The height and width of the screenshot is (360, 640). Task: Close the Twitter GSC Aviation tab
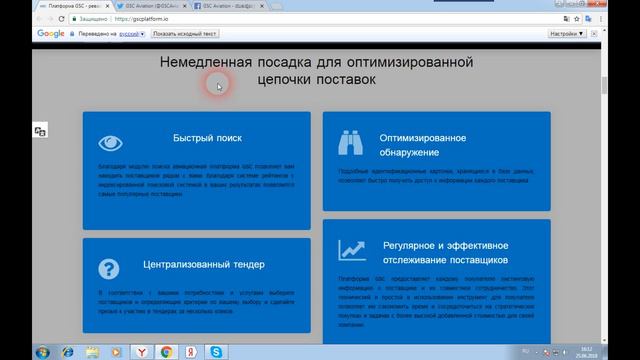click(x=184, y=6)
